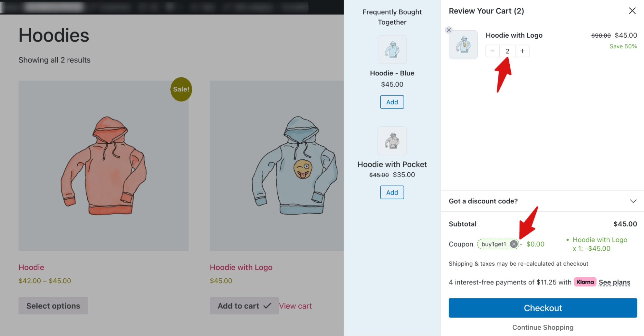Remove Hoodie with Logo from the cart
644x336 pixels.
tap(448, 30)
